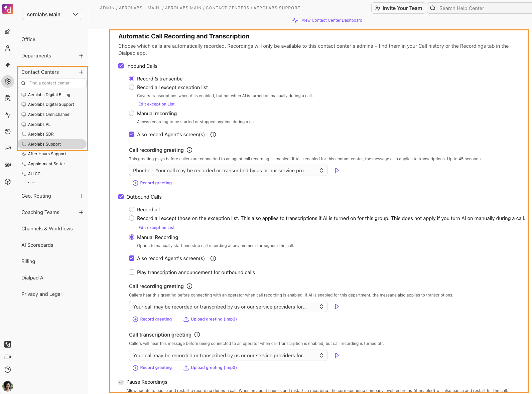Image resolution: width=532 pixels, height=394 pixels.
Task: Open AI Scorecards section
Action: (x=37, y=245)
